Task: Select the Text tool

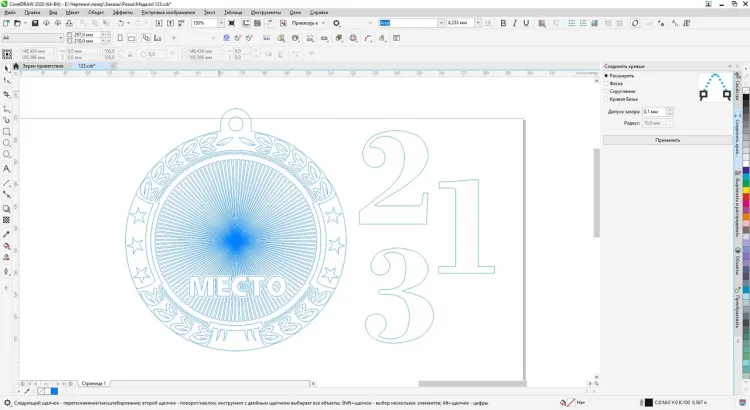Action: [x=6, y=168]
